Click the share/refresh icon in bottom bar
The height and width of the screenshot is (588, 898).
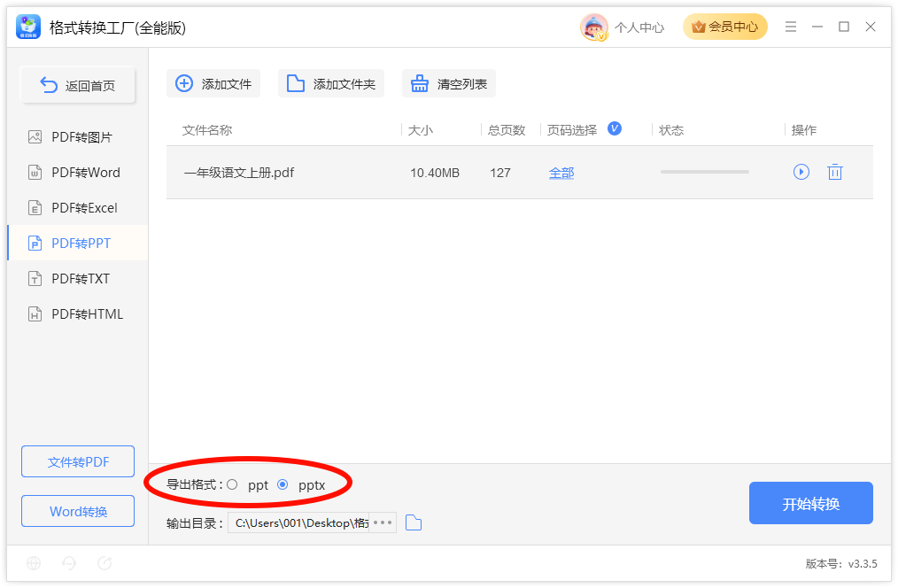(105, 563)
